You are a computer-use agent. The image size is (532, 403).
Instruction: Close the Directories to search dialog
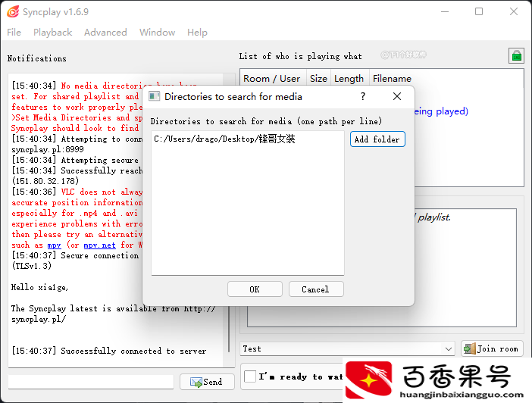397,97
